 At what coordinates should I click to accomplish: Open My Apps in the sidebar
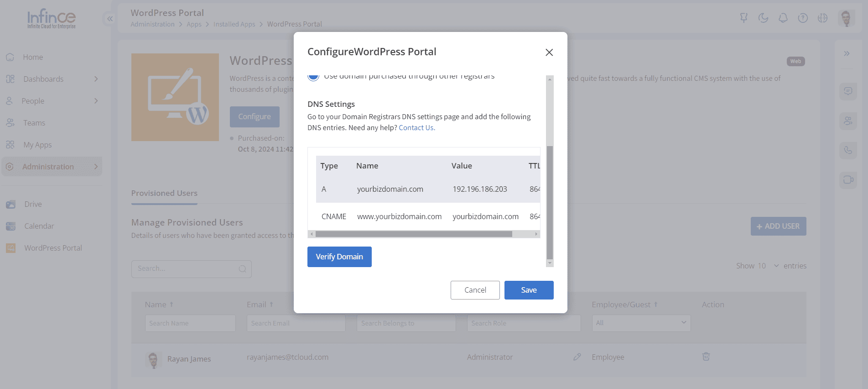pyautogui.click(x=37, y=145)
